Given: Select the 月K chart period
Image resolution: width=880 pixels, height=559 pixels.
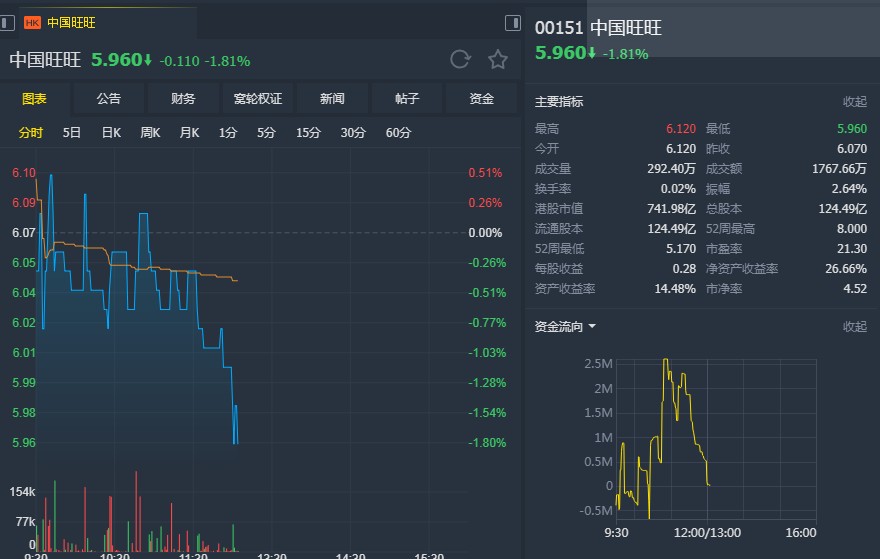Looking at the screenshot, I should click(189, 132).
